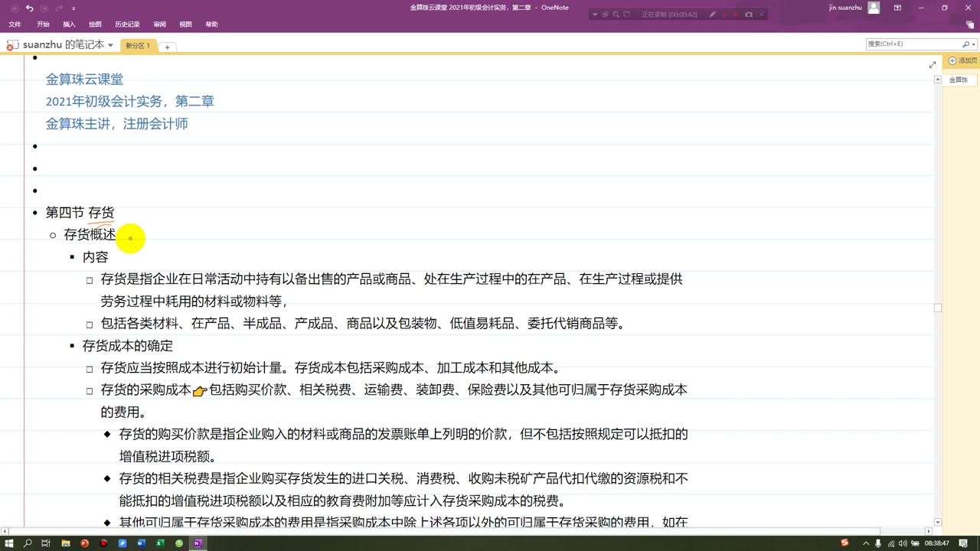Image resolution: width=980 pixels, height=551 pixels.
Task: Open the search scope dropdown arrow
Action: click(973, 44)
